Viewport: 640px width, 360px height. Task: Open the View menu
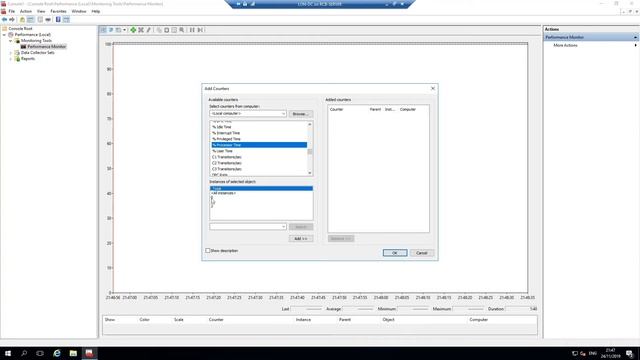click(41, 11)
